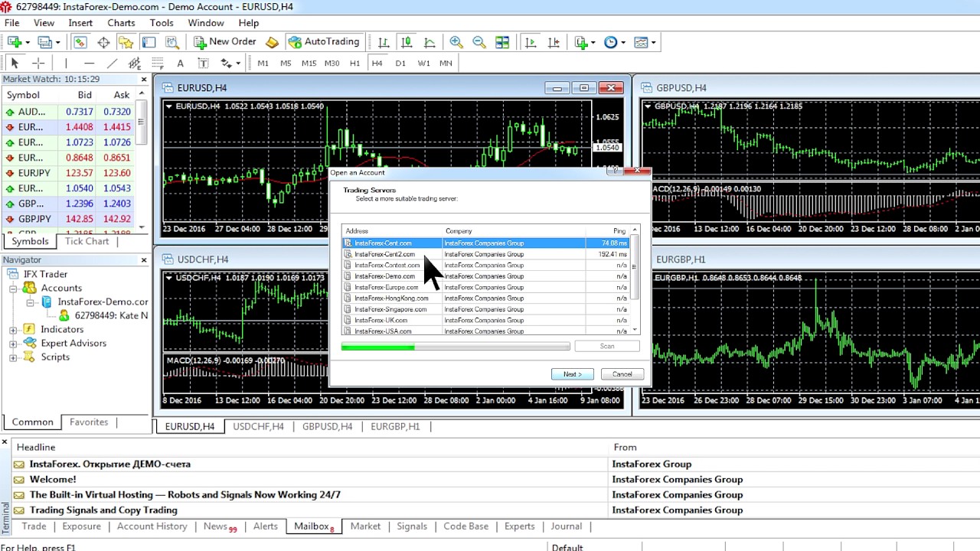Screen dimensions: 980x551
Task: Switch to Bar Chart icon
Action: click(x=384, y=42)
